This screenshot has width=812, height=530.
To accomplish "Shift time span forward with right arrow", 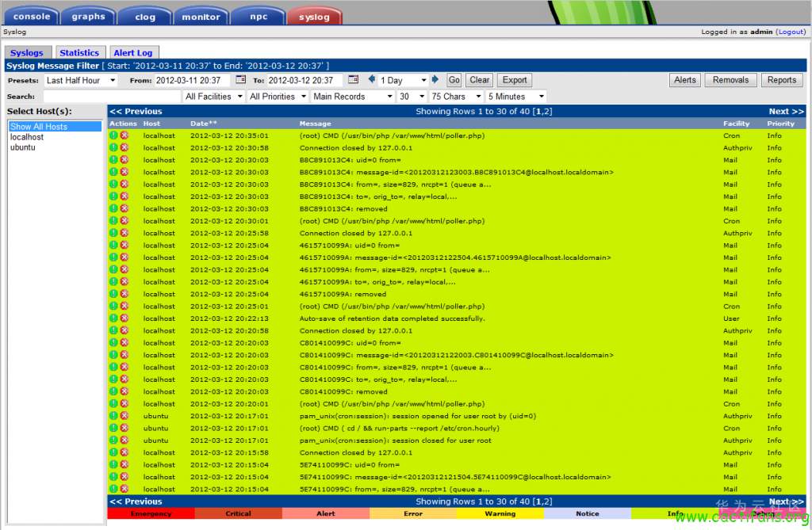I will 435,79.
